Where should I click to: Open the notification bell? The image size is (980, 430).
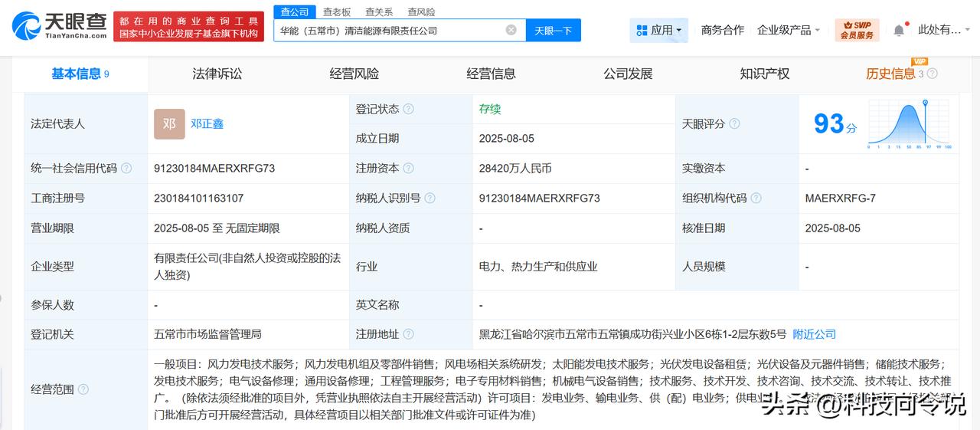pos(899,30)
